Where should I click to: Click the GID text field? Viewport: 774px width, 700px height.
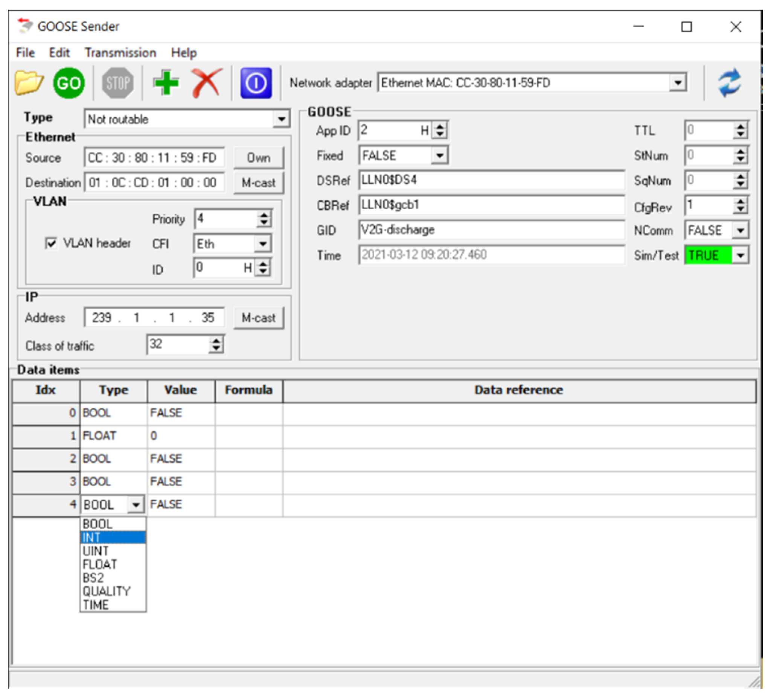click(x=491, y=230)
